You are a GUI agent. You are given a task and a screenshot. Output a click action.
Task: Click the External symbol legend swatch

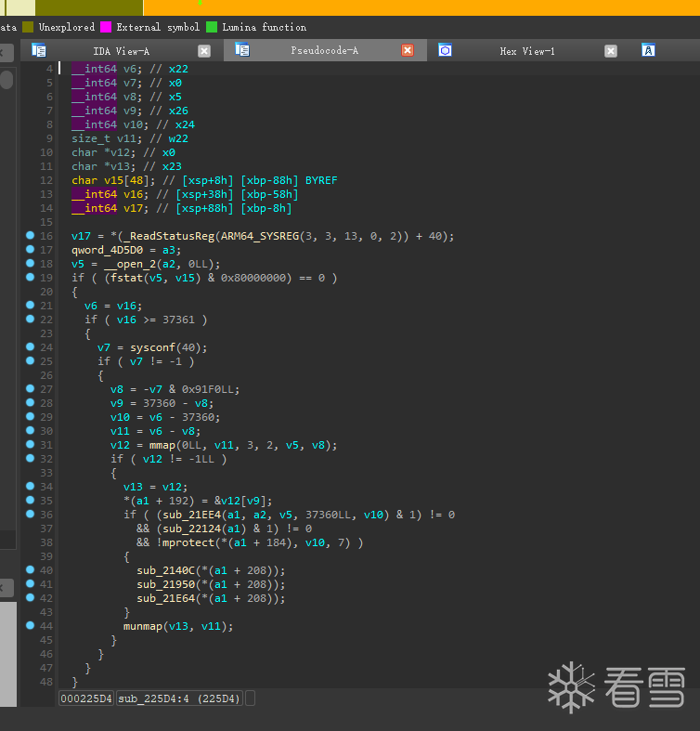click(106, 27)
